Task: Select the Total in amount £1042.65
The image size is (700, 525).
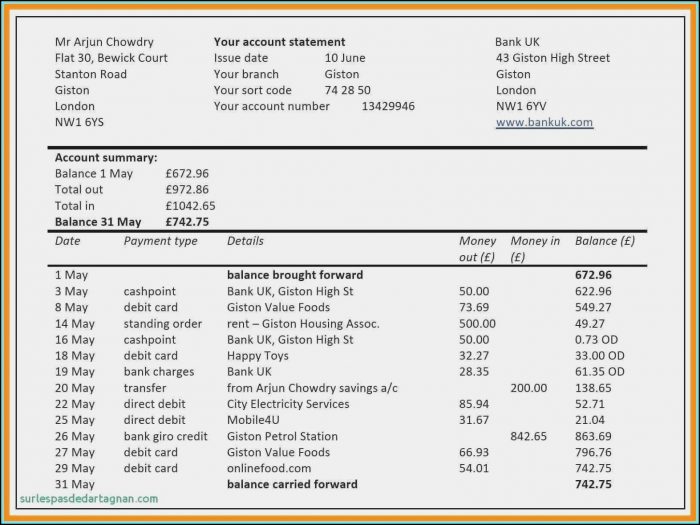Action: point(190,206)
